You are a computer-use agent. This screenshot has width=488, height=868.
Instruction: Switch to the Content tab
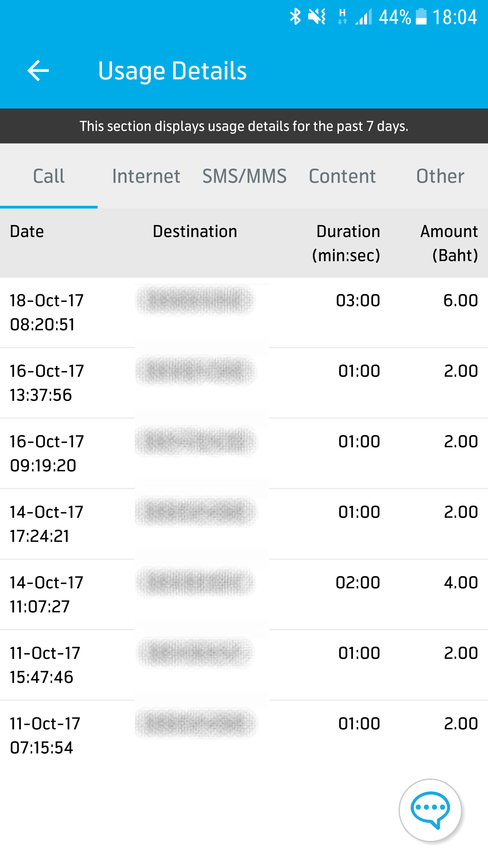pyautogui.click(x=342, y=176)
